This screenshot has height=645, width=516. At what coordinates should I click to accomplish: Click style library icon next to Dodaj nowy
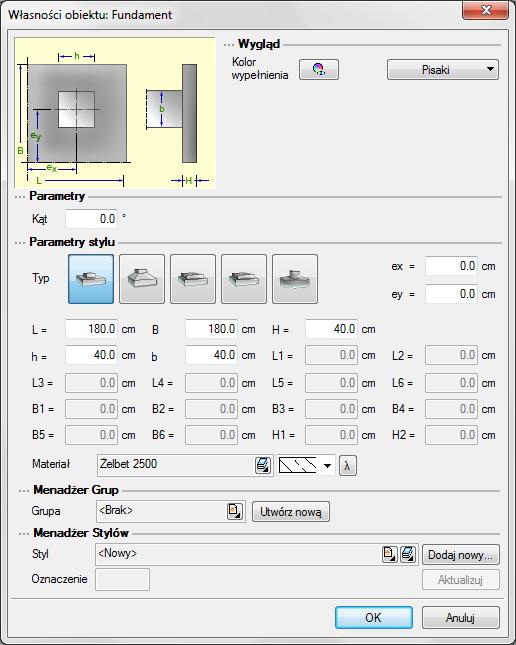click(x=408, y=554)
